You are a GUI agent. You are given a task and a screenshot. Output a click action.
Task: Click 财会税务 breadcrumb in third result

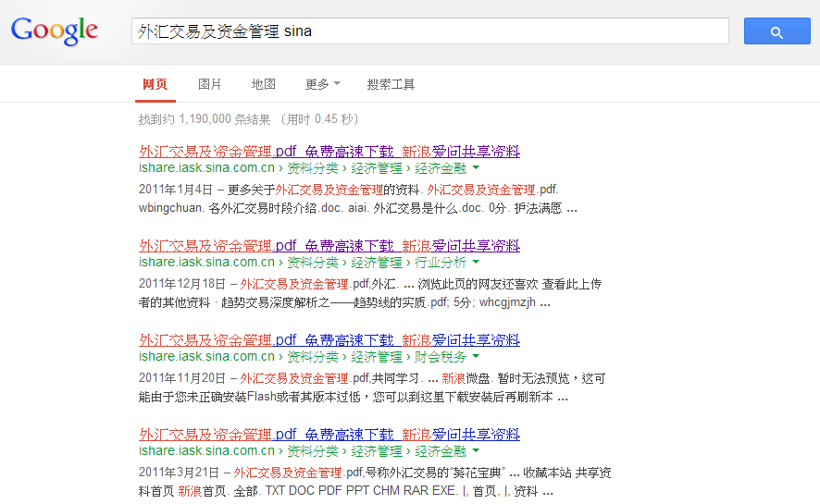pos(441,357)
